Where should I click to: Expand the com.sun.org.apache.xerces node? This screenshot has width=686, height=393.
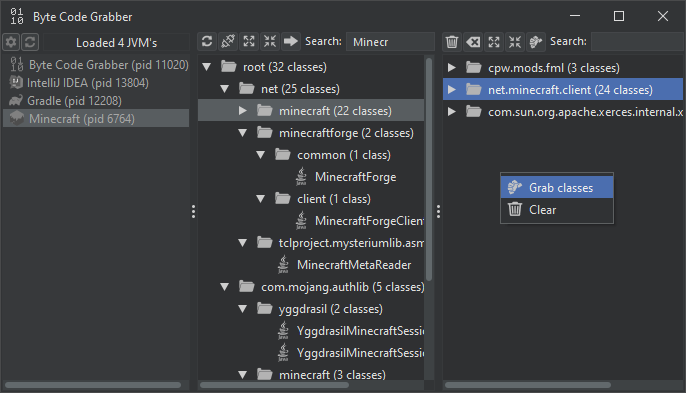(x=452, y=112)
